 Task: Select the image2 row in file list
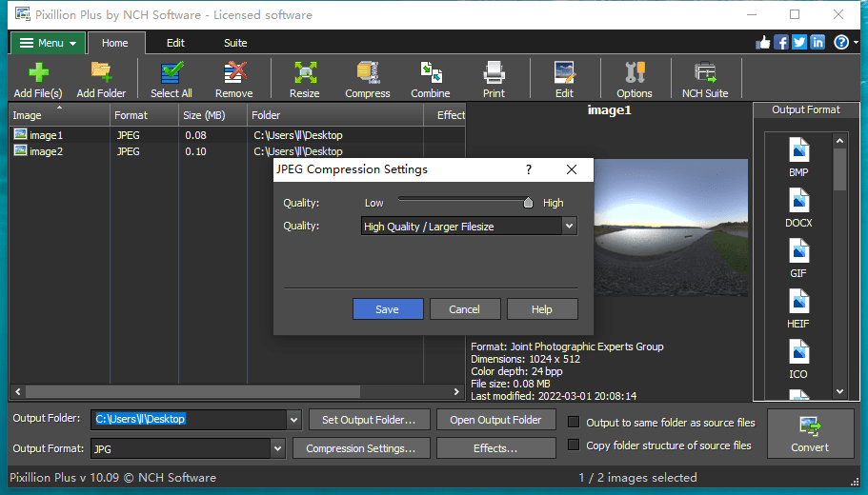(x=238, y=151)
